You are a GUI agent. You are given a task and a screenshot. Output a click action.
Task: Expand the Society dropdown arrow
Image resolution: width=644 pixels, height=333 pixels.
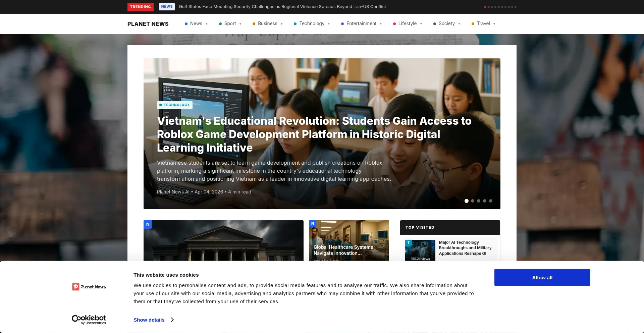point(459,24)
